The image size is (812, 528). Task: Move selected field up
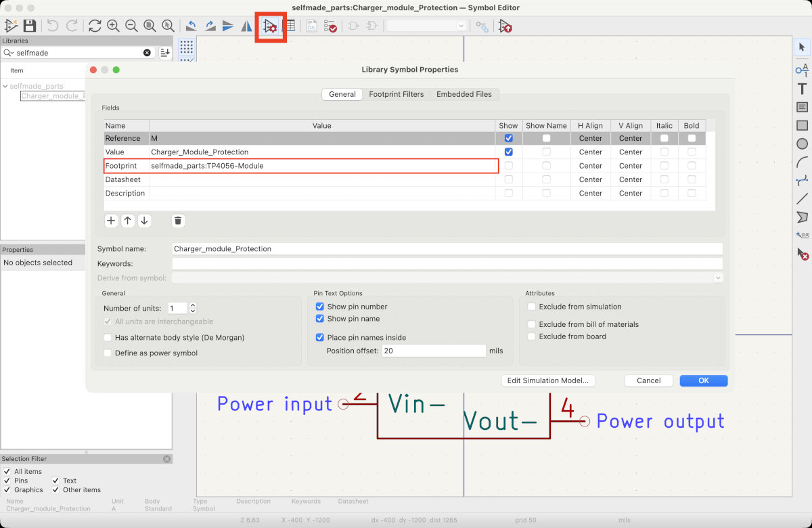pos(128,221)
